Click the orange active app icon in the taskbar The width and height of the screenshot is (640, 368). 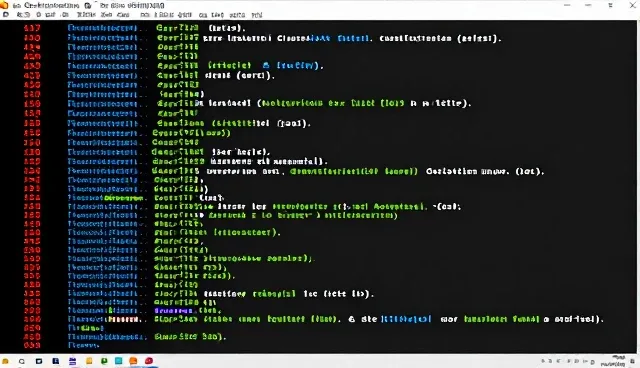(133, 361)
